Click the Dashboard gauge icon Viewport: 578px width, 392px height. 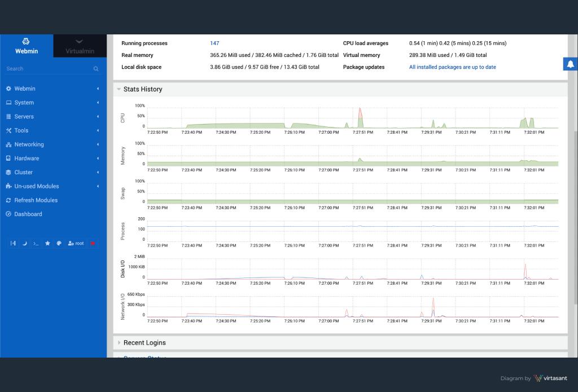pos(8,214)
